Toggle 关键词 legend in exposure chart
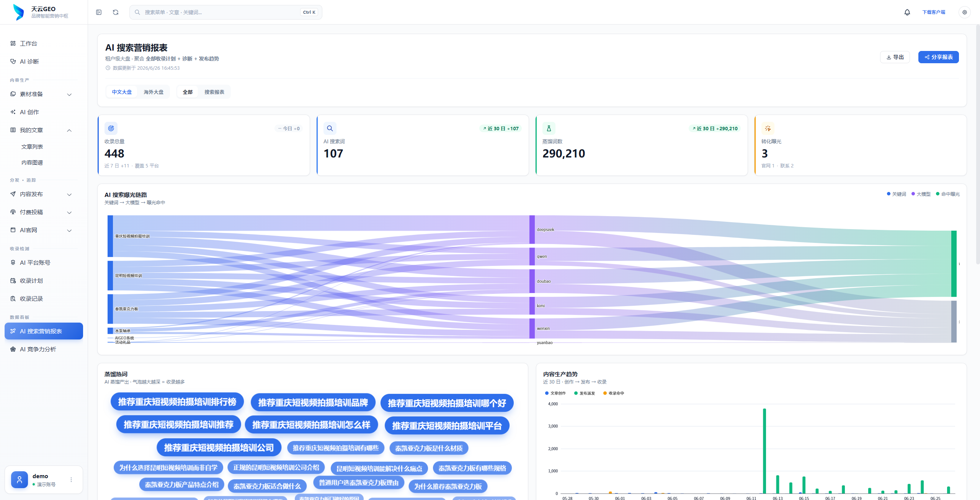Viewport: 980px width, 500px height. [x=896, y=194]
